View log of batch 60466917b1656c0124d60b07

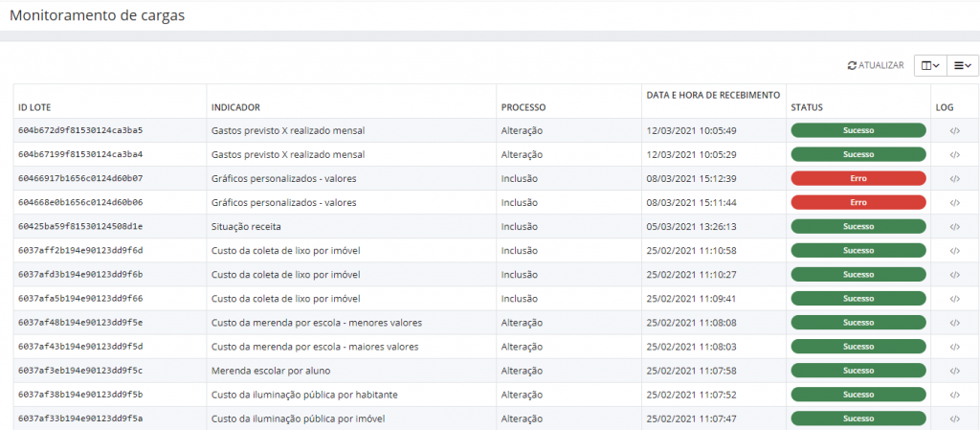pyautogui.click(x=954, y=178)
